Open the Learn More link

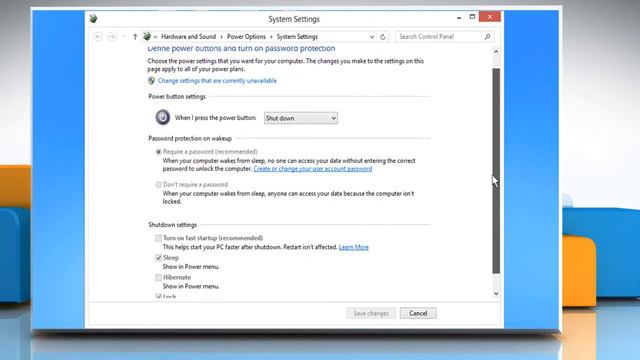pos(353,247)
